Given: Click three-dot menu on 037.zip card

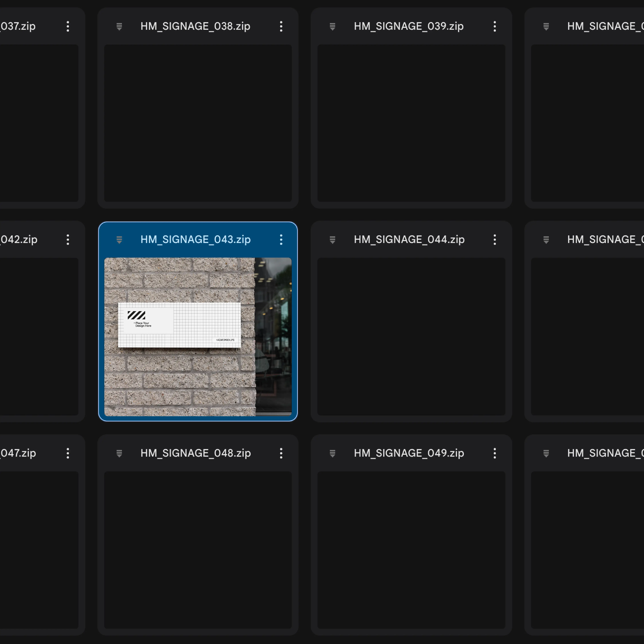Looking at the screenshot, I should coord(68,26).
